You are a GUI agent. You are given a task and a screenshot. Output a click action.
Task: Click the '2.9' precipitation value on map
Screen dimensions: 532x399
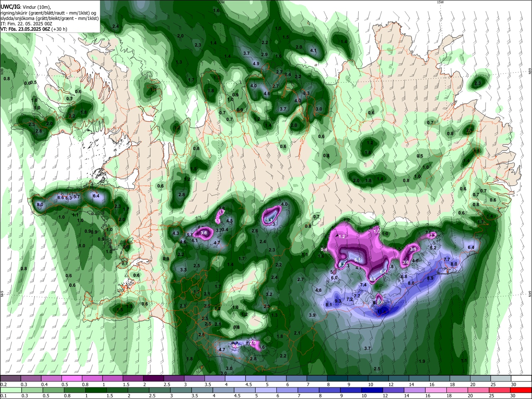(264, 55)
